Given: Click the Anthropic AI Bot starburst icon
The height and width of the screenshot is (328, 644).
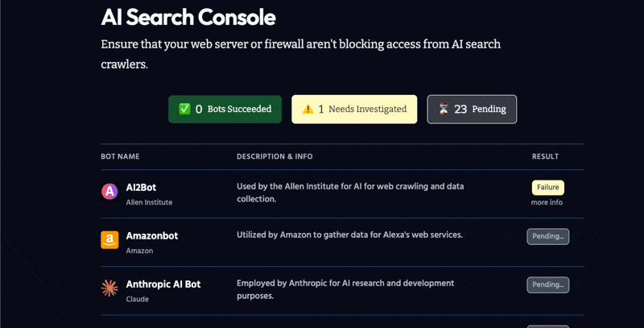Looking at the screenshot, I should tap(109, 289).
